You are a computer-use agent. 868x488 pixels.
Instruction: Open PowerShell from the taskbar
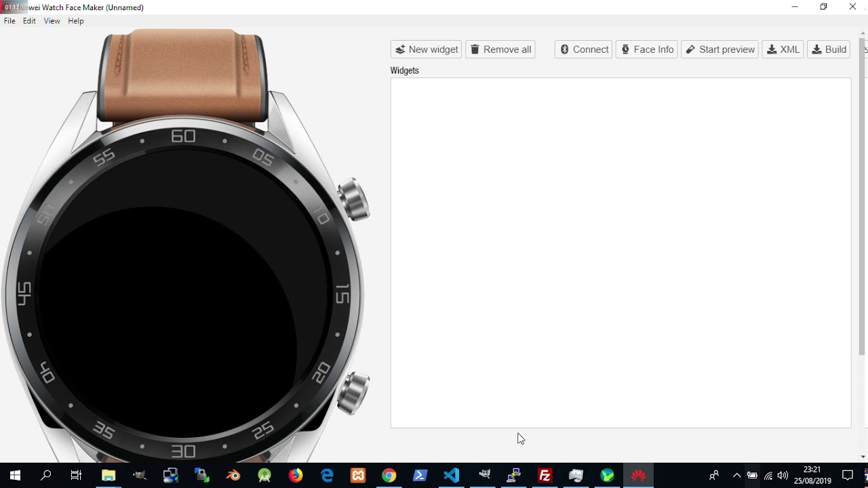[x=420, y=475]
